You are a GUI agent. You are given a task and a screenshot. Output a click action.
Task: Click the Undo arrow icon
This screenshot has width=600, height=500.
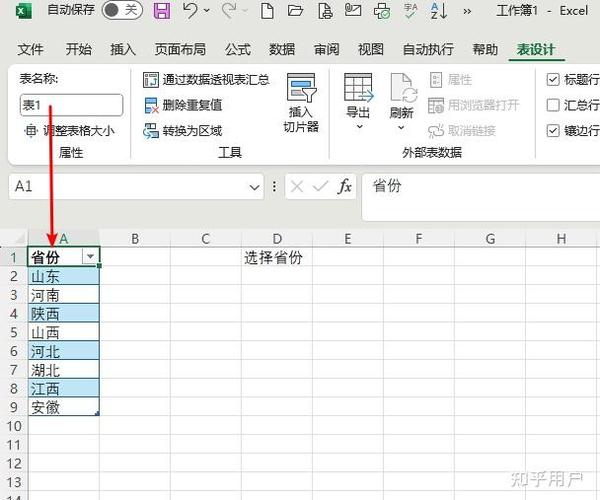point(190,10)
